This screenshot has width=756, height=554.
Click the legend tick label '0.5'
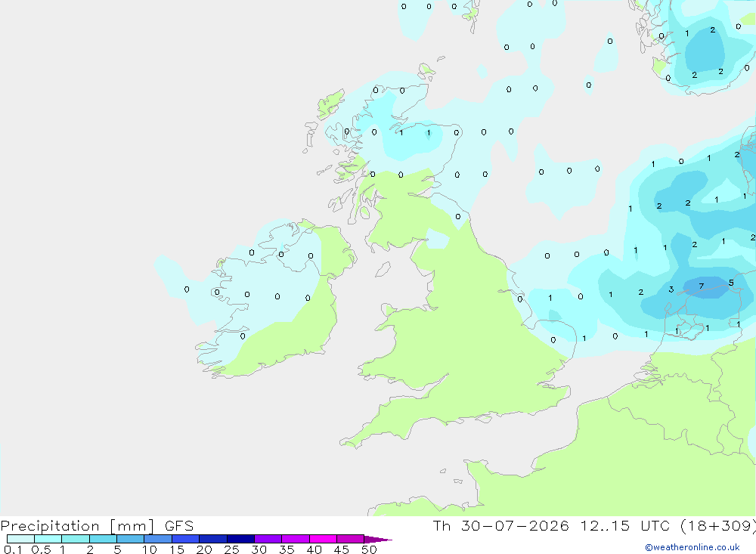tap(41, 549)
